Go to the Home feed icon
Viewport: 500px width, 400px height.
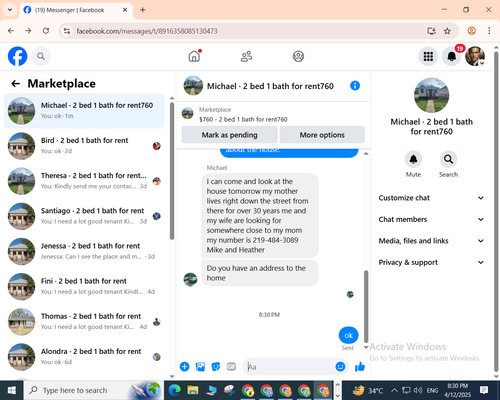coord(194,56)
